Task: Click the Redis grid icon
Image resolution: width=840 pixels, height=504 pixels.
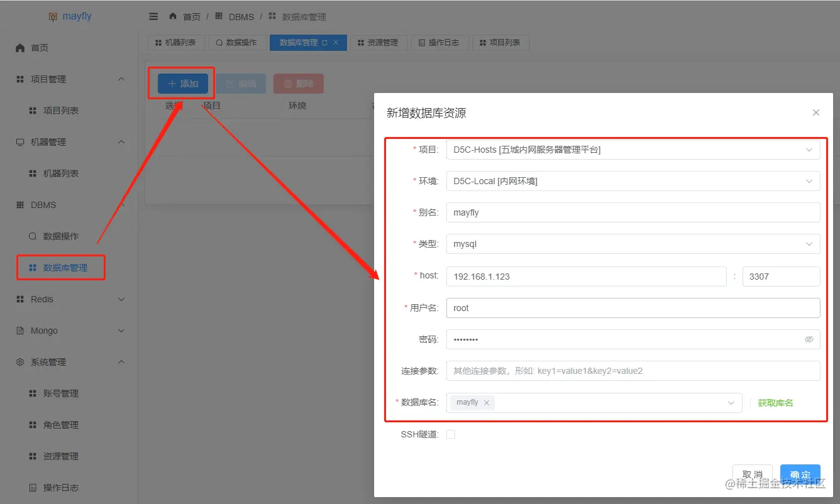Action: tap(20, 299)
